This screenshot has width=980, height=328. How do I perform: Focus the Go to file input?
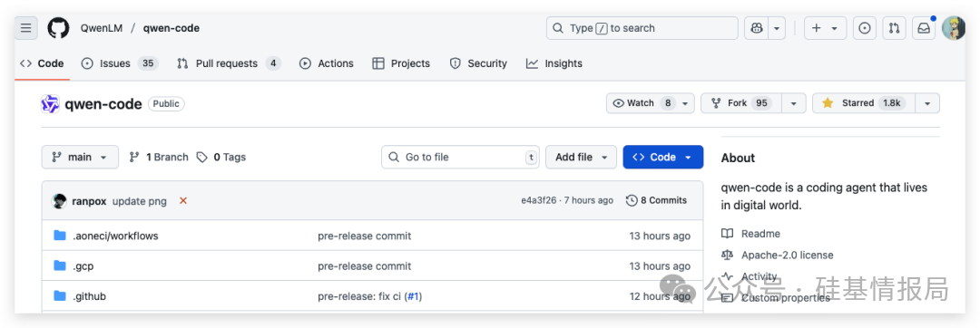(461, 157)
